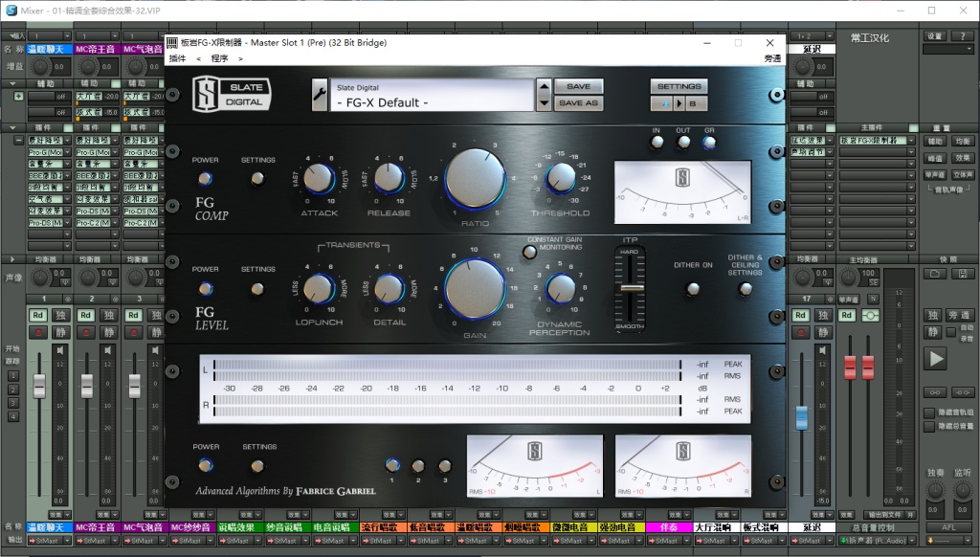
Task: Click the keyboard icon in plugin title bar
Action: click(172, 42)
